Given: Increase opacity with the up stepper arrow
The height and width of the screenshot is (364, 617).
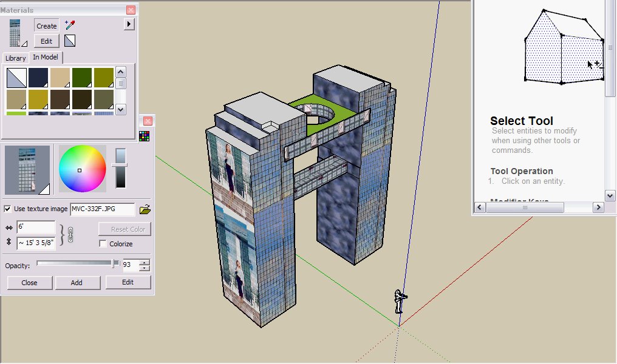Looking at the screenshot, I should [x=145, y=262].
